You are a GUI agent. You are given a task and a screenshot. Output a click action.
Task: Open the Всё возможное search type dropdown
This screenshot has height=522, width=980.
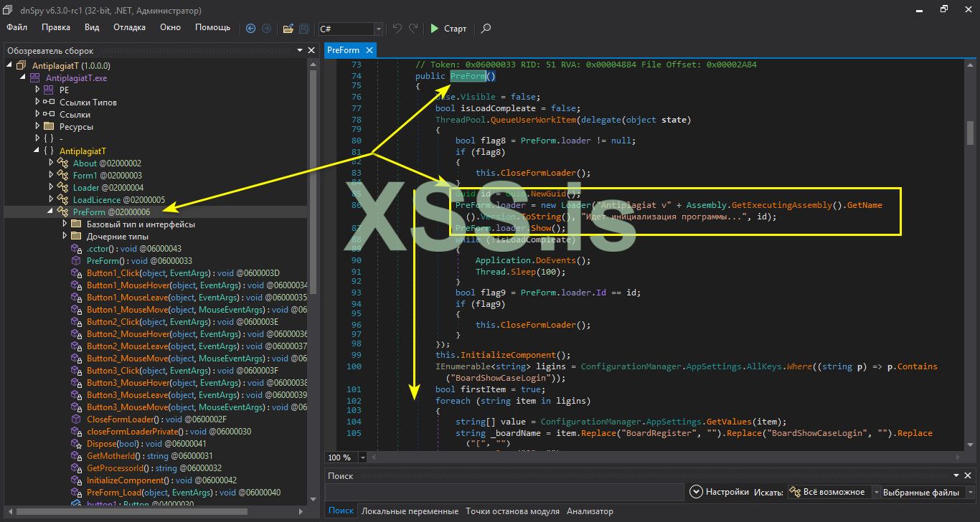[877, 492]
